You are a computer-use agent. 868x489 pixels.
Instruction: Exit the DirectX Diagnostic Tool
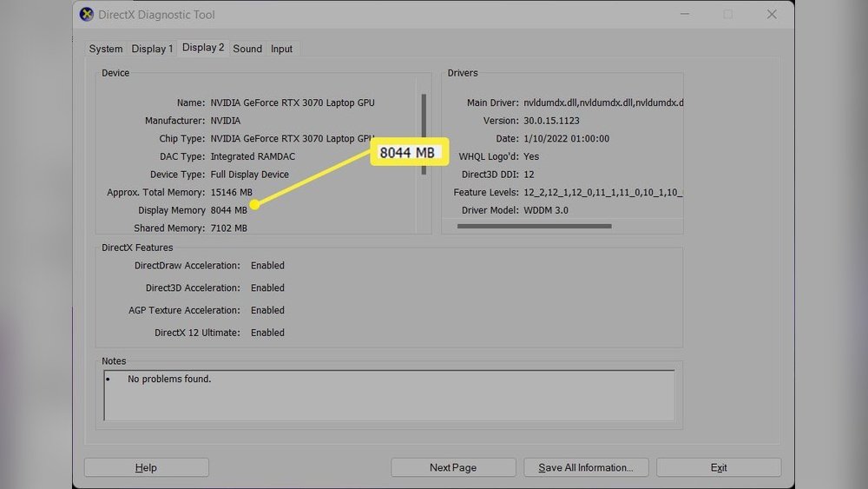pyautogui.click(x=719, y=467)
